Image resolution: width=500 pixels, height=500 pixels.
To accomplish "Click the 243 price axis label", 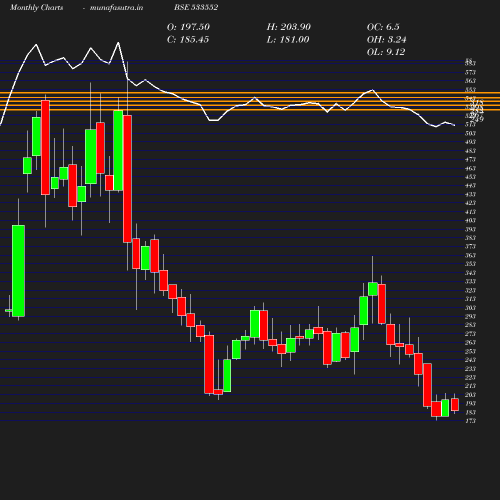I will click(470, 360).
